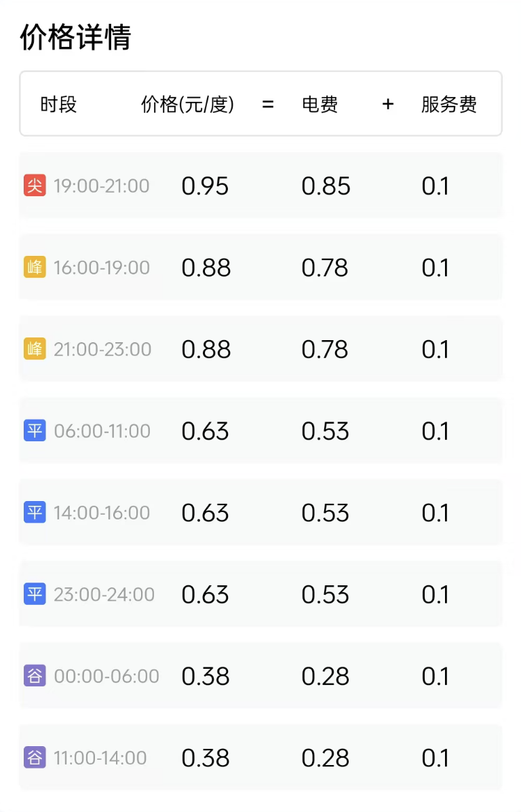Screen dimensions: 521x812
Task: Click the 0.88 price for 16:00-19:00
Action: click(206, 267)
